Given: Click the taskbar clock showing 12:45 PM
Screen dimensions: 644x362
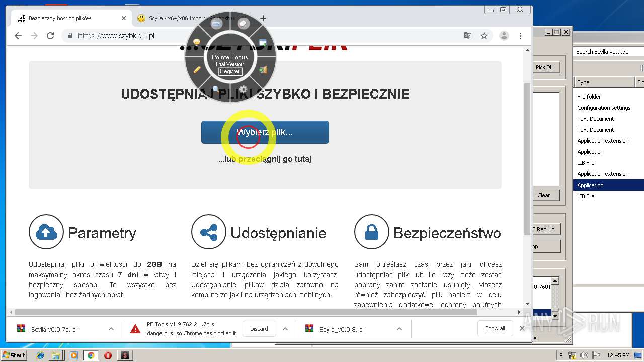Looking at the screenshot, I should 618,355.
